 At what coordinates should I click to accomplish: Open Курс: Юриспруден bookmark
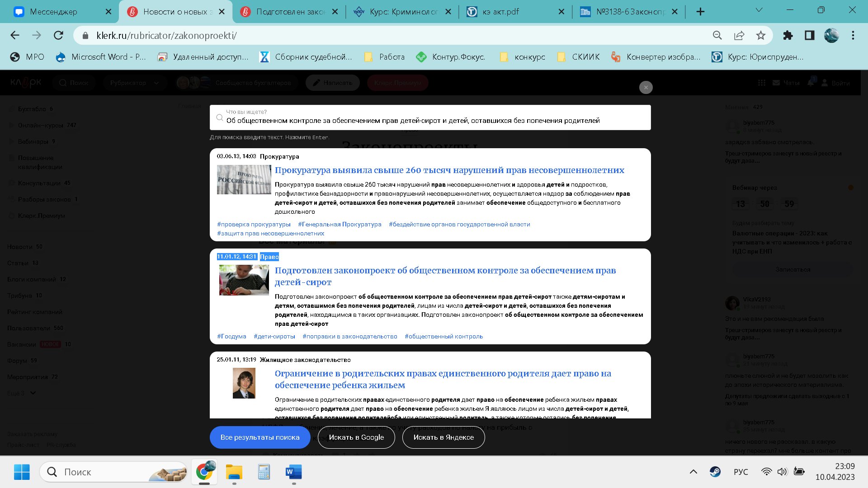(x=758, y=57)
